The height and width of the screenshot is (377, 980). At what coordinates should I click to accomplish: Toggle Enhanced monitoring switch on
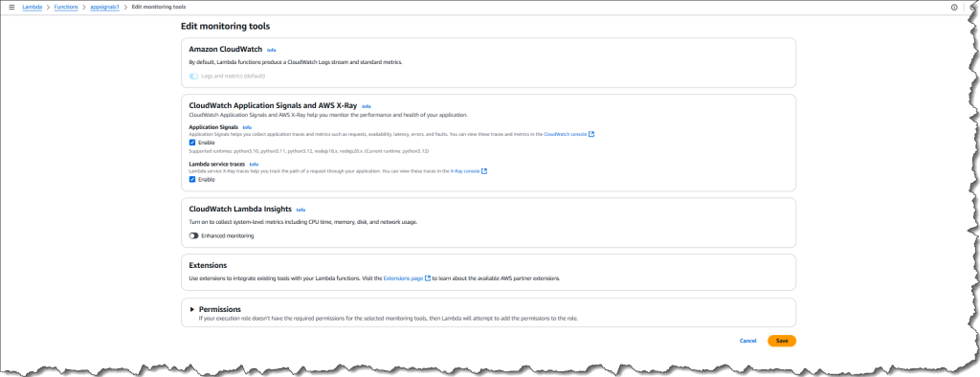(x=193, y=236)
